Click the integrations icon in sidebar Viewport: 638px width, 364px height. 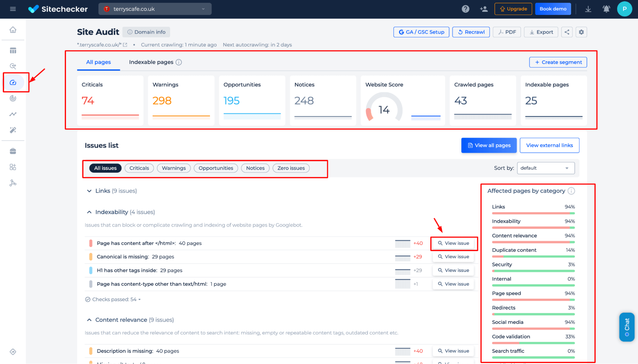point(13,183)
